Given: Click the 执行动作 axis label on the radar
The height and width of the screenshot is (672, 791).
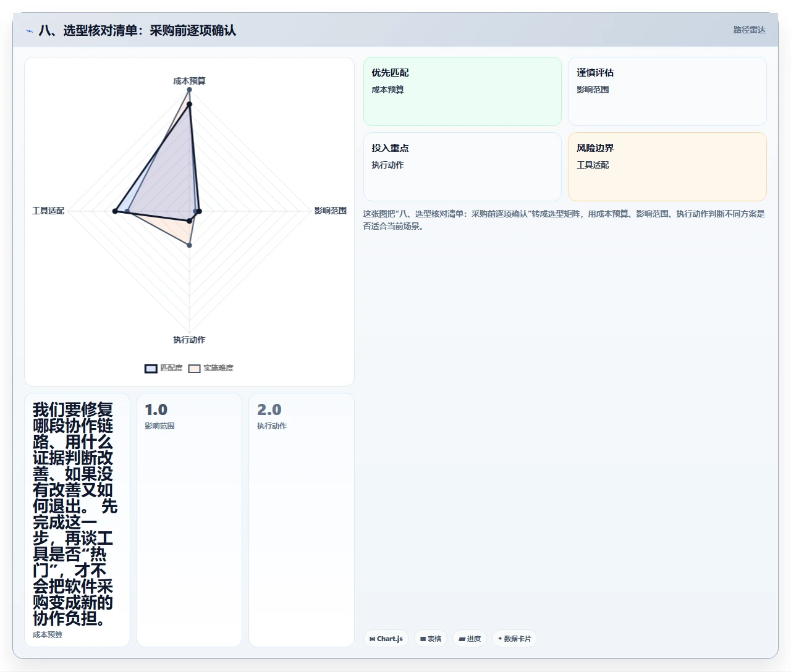Looking at the screenshot, I should click(x=189, y=340).
